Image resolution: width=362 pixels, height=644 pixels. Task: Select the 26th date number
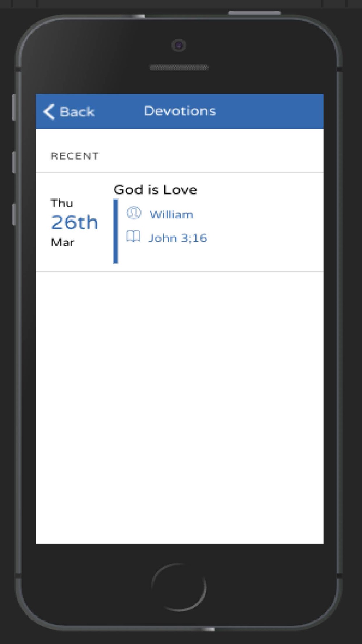pyautogui.click(x=74, y=222)
